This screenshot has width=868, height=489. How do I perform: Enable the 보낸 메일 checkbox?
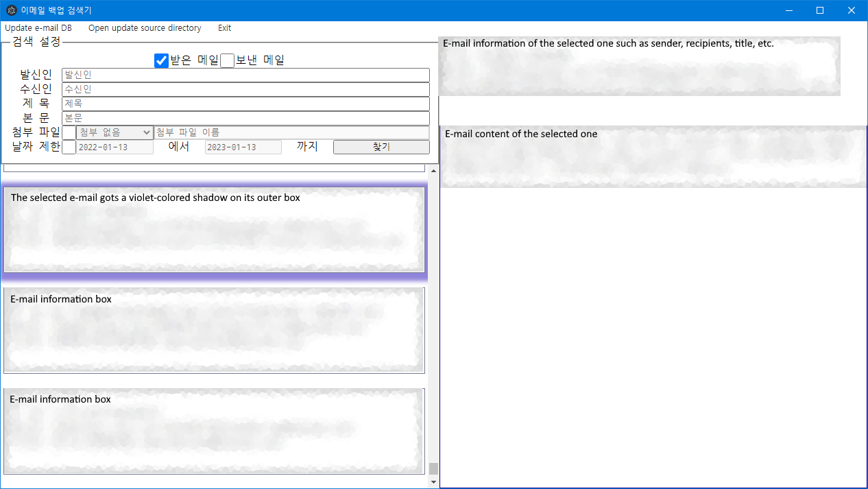(227, 60)
